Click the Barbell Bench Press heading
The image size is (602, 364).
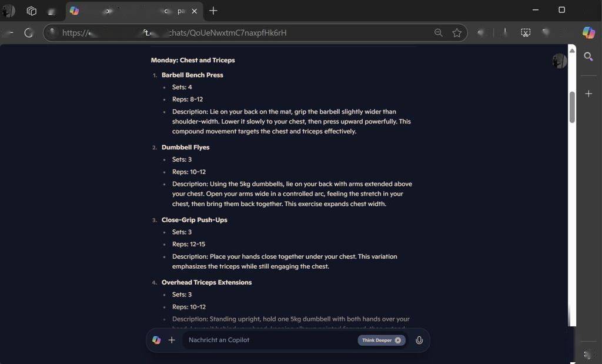192,75
